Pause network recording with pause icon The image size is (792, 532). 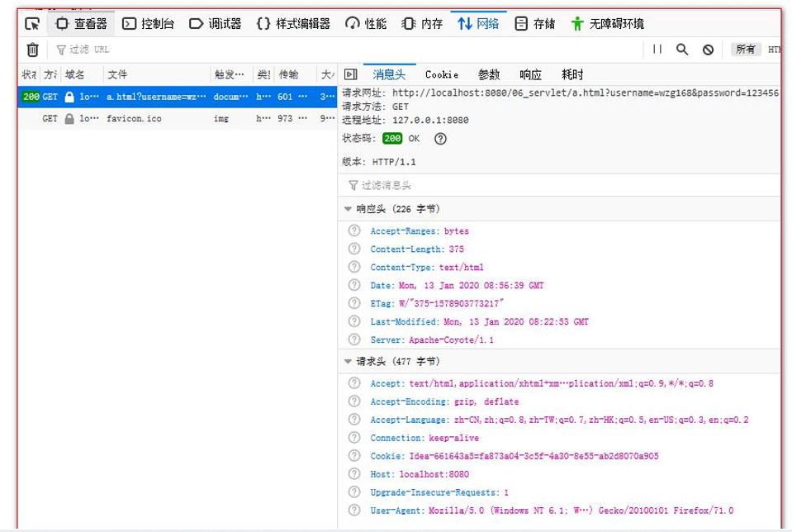click(657, 49)
